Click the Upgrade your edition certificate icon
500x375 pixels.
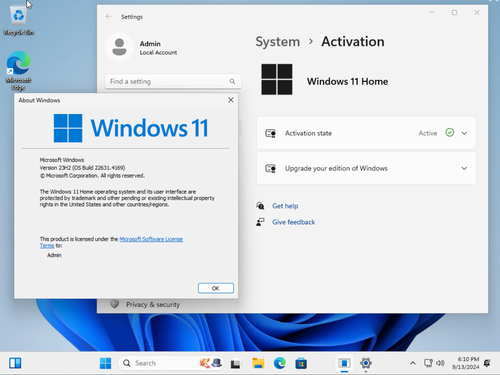(x=270, y=168)
